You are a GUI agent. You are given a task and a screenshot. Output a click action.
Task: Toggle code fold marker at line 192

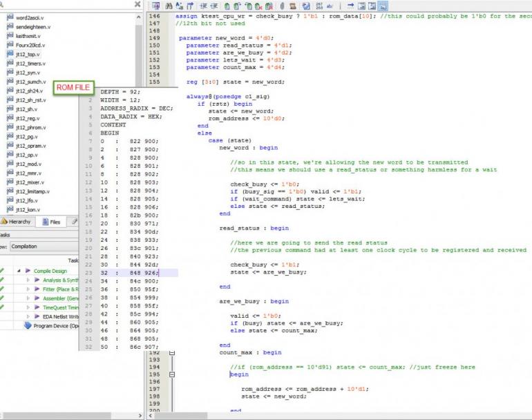tap(173, 352)
